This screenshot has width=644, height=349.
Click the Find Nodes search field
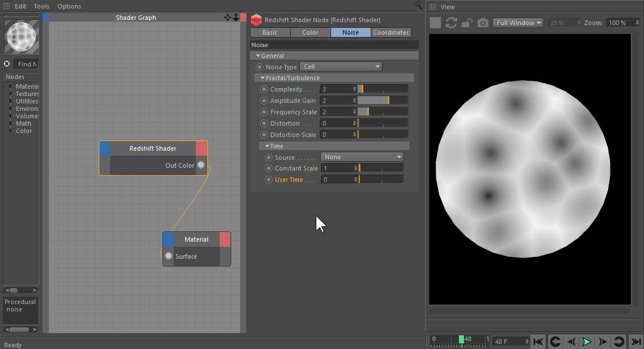(x=27, y=64)
